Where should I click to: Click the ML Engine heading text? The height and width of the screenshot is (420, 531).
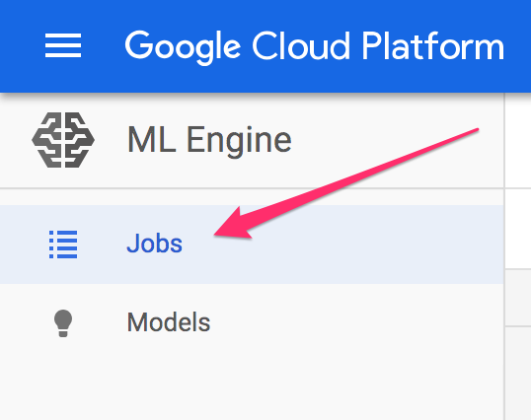point(209,140)
